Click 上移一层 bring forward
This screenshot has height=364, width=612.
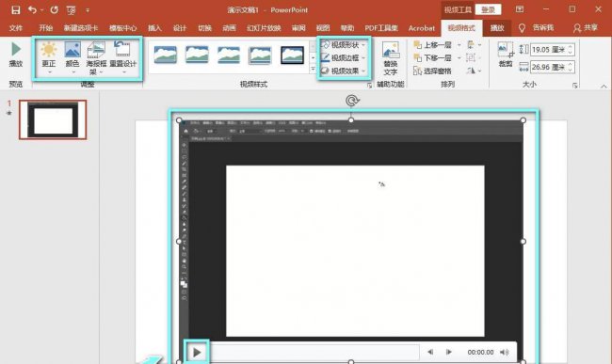coord(433,45)
